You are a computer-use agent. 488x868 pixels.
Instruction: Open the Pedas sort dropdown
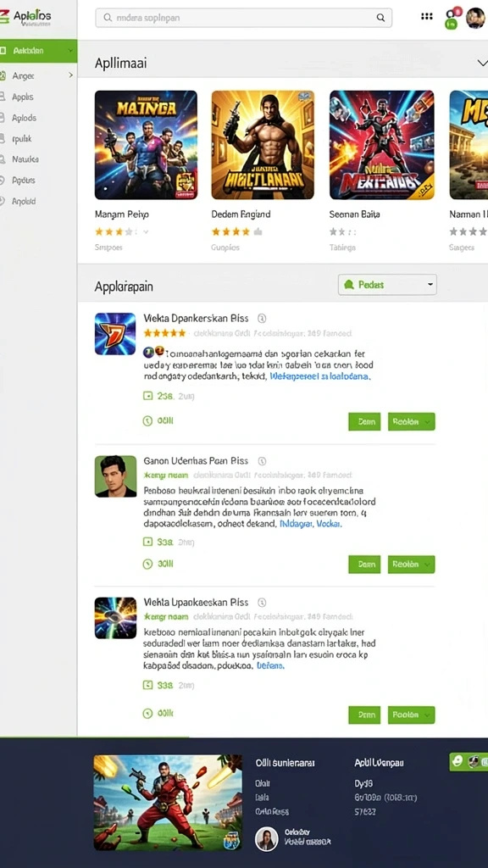point(387,285)
